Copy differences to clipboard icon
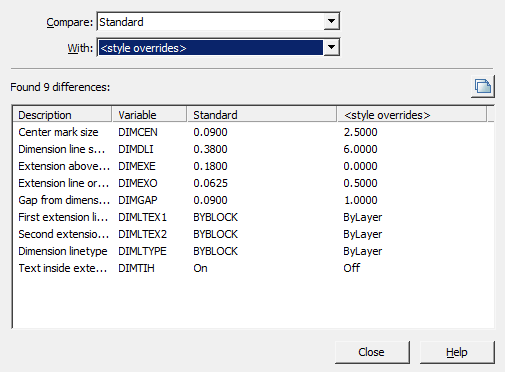505x372 pixels. tap(483, 87)
